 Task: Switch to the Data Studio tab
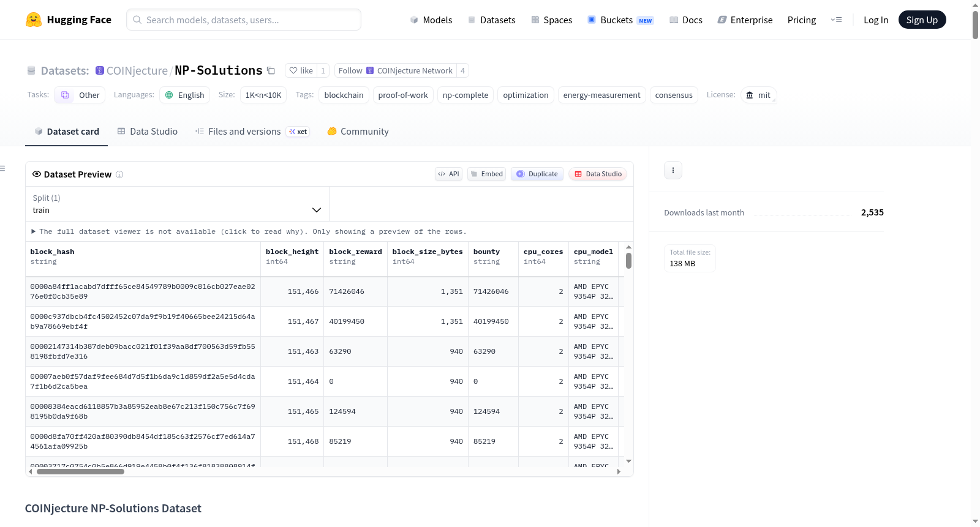tap(148, 132)
